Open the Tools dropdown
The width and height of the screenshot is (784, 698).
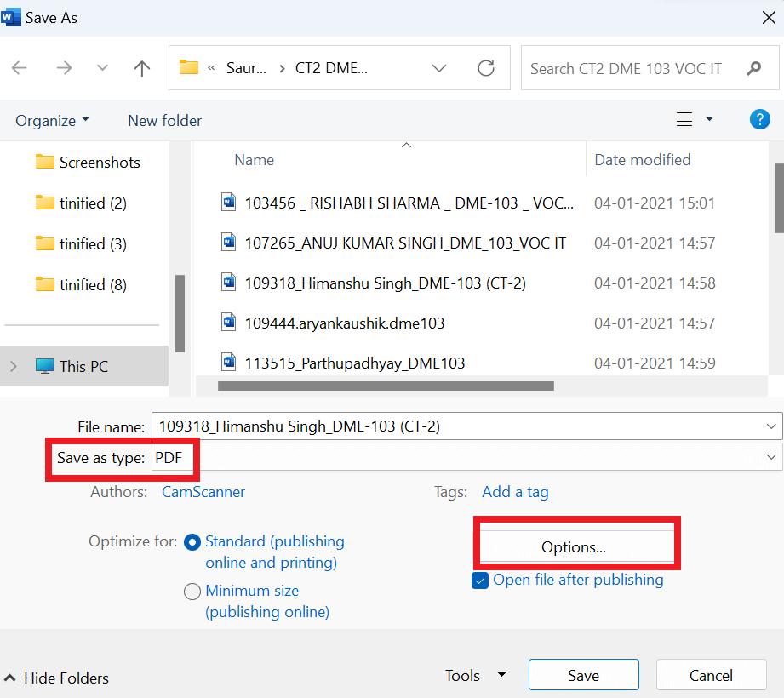tap(476, 676)
